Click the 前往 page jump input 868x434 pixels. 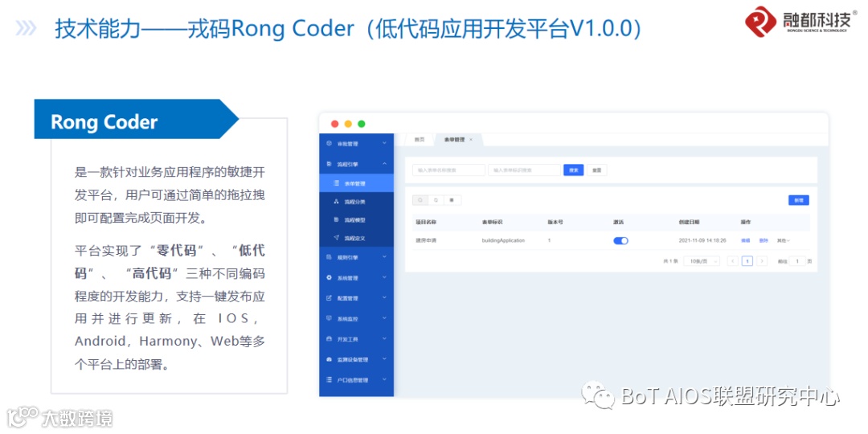coord(797,260)
